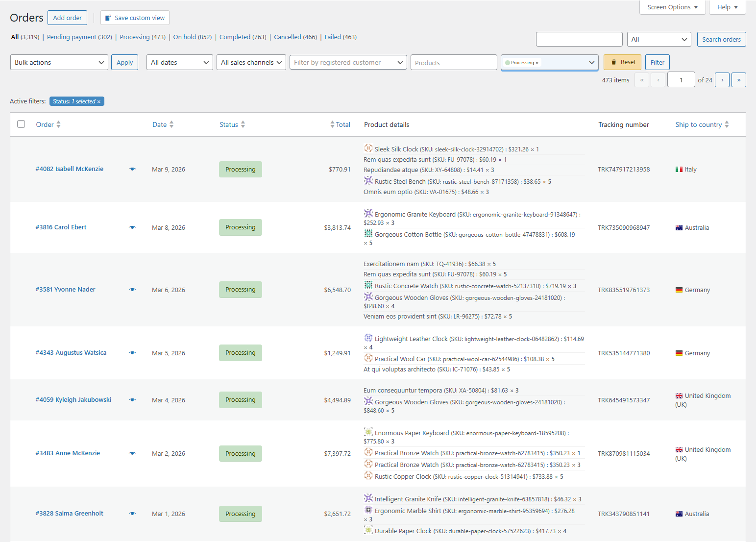Screen dimensions: 756x542
Task: Open Bulk actions dropdown
Action: tap(59, 62)
